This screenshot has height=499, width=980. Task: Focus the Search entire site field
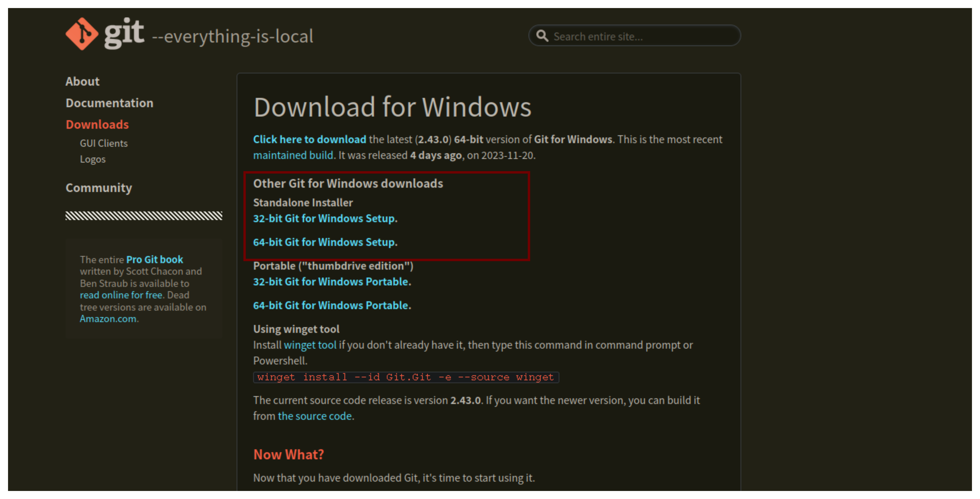pyautogui.click(x=635, y=36)
